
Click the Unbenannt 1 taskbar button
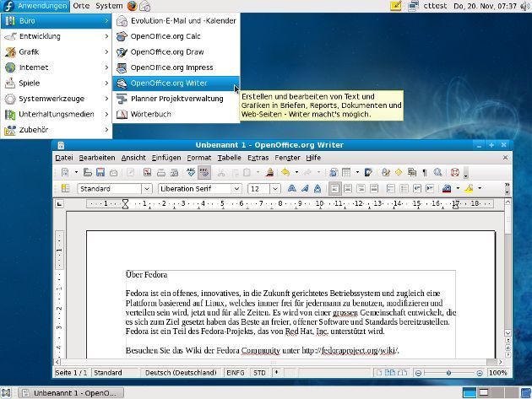tap(71, 393)
